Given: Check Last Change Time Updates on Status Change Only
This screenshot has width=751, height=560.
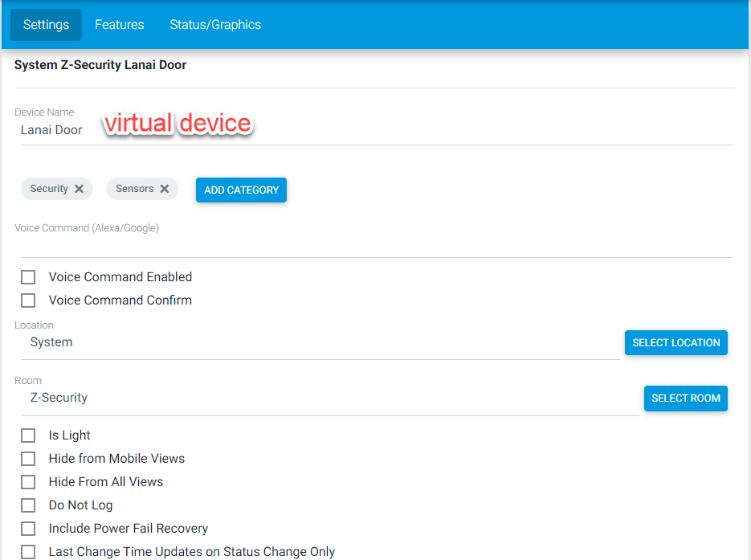Looking at the screenshot, I should [28, 551].
